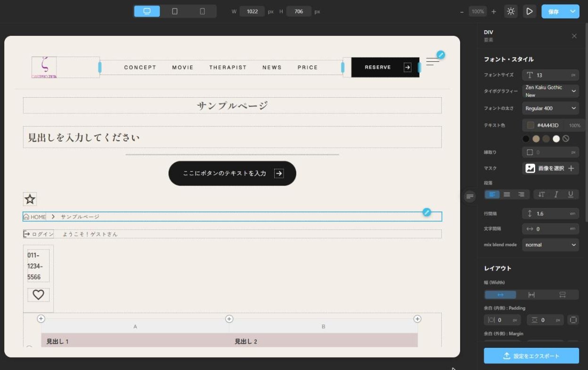Click the フォントサイズ value field

point(550,75)
